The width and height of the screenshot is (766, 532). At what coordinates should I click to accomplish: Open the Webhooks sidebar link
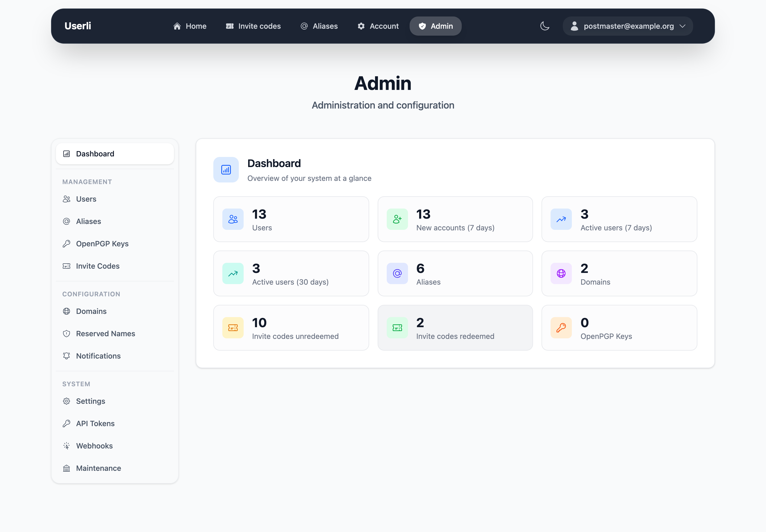115,446
